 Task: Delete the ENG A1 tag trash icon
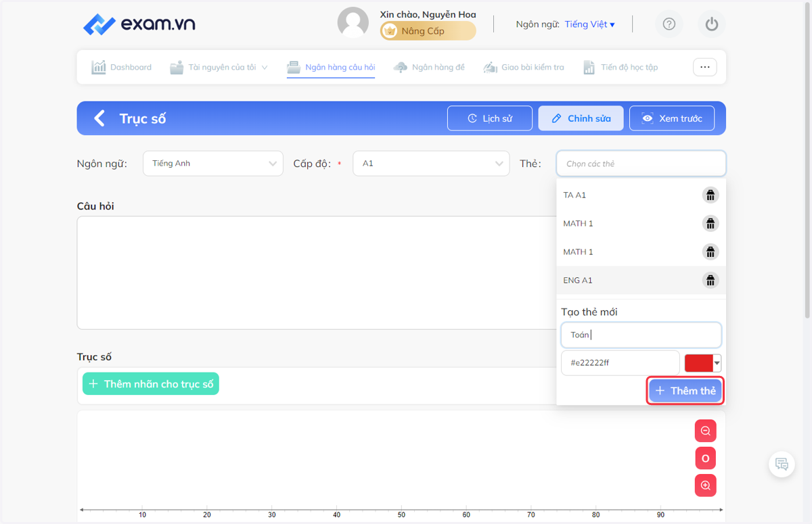(710, 280)
